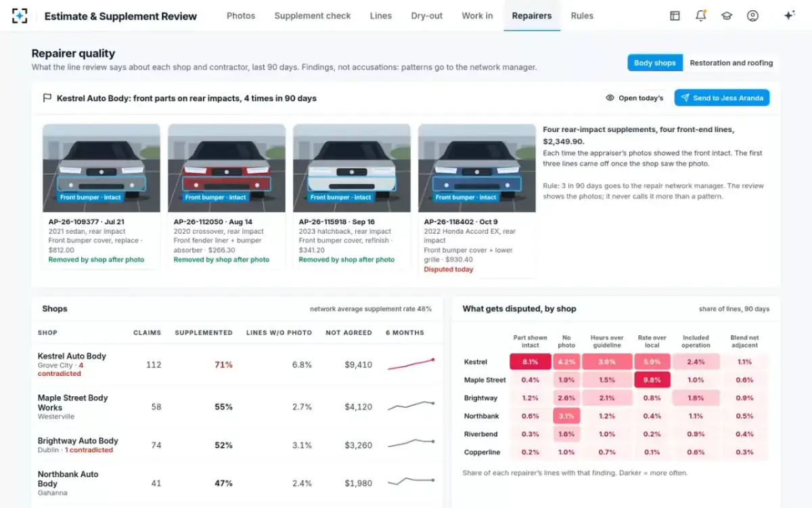812x508 pixels.
Task: Open Brightway Auto Body row
Action: pyautogui.click(x=237, y=445)
